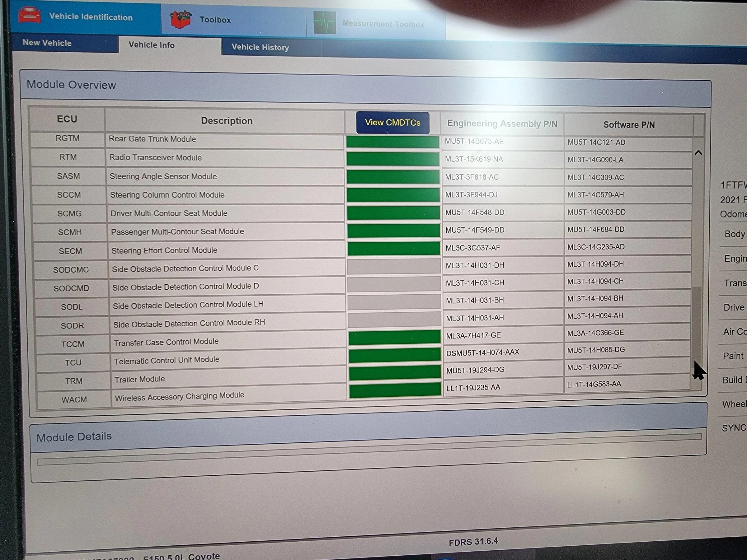Click the green bar for Steering Column Control Module
This screenshot has height=560, width=747.
(393, 194)
